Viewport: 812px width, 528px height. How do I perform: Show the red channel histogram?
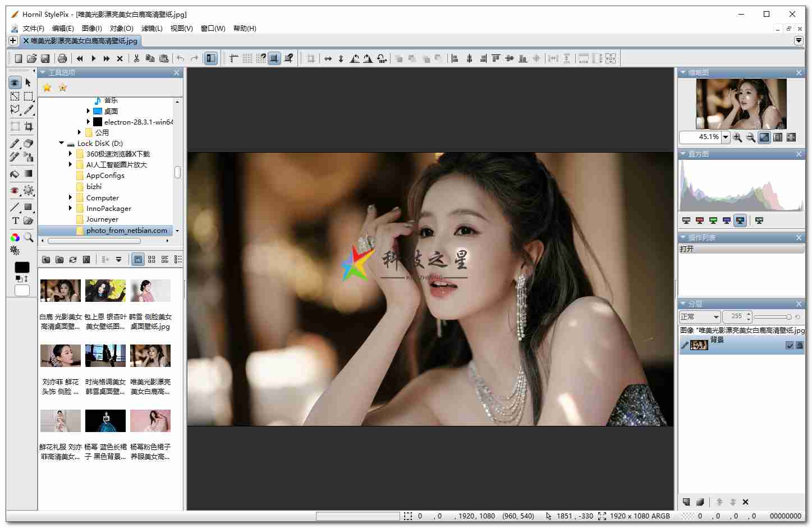pyautogui.click(x=699, y=220)
